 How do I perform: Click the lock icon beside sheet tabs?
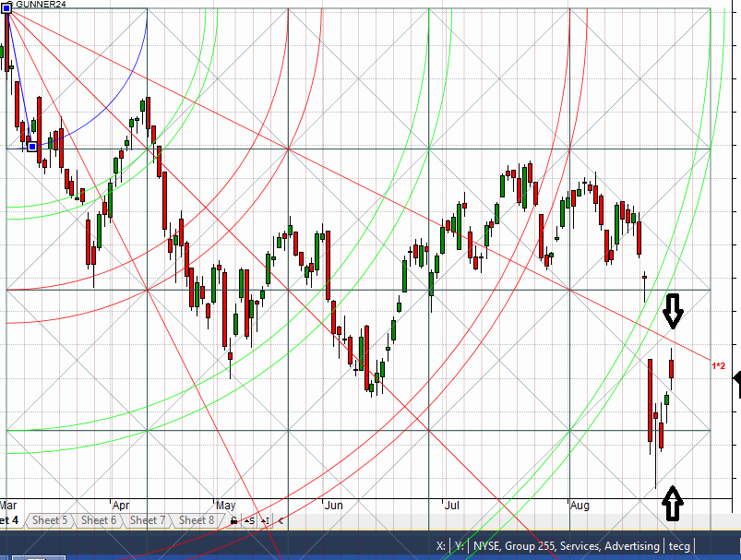pos(234,521)
